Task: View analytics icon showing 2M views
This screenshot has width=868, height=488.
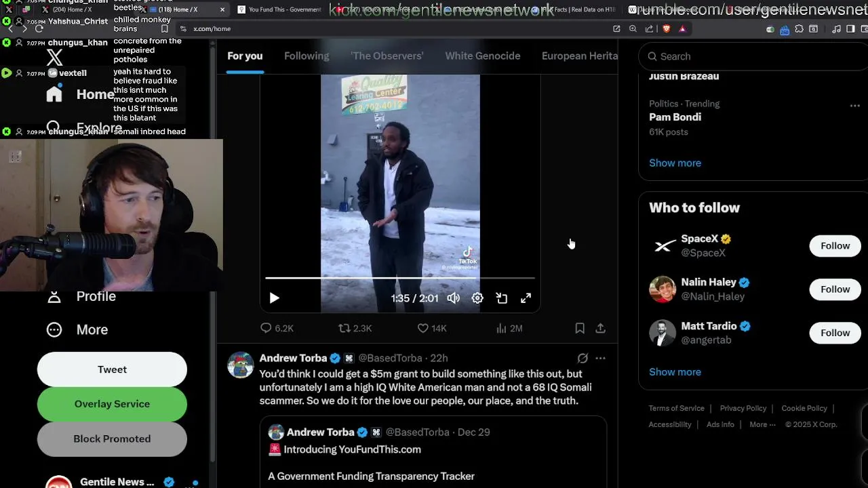Action: pyautogui.click(x=509, y=328)
